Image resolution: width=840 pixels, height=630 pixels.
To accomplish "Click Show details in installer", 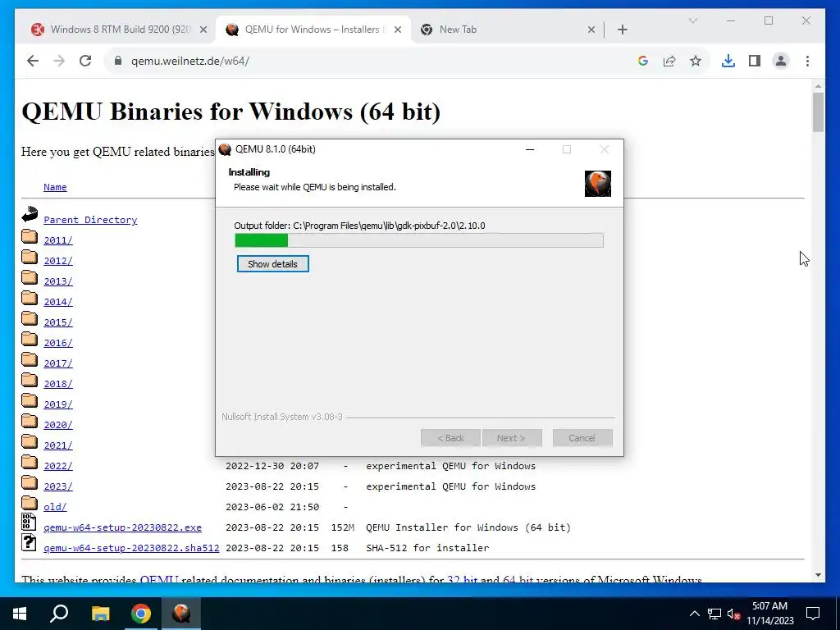I will pyautogui.click(x=272, y=264).
